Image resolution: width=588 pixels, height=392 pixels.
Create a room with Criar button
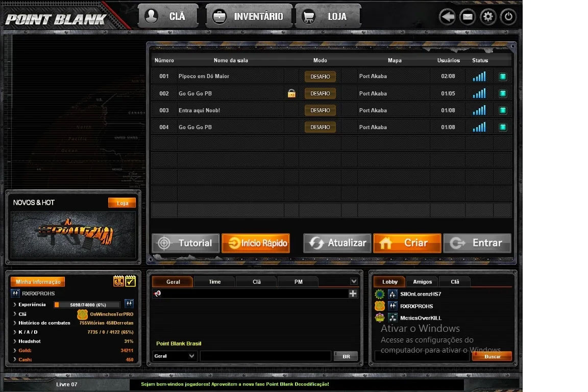click(407, 243)
